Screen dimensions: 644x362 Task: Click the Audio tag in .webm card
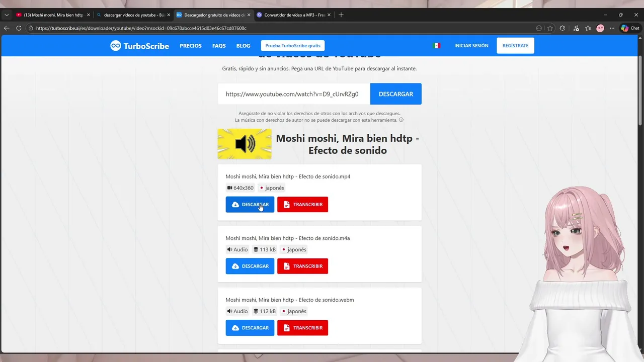237,311
